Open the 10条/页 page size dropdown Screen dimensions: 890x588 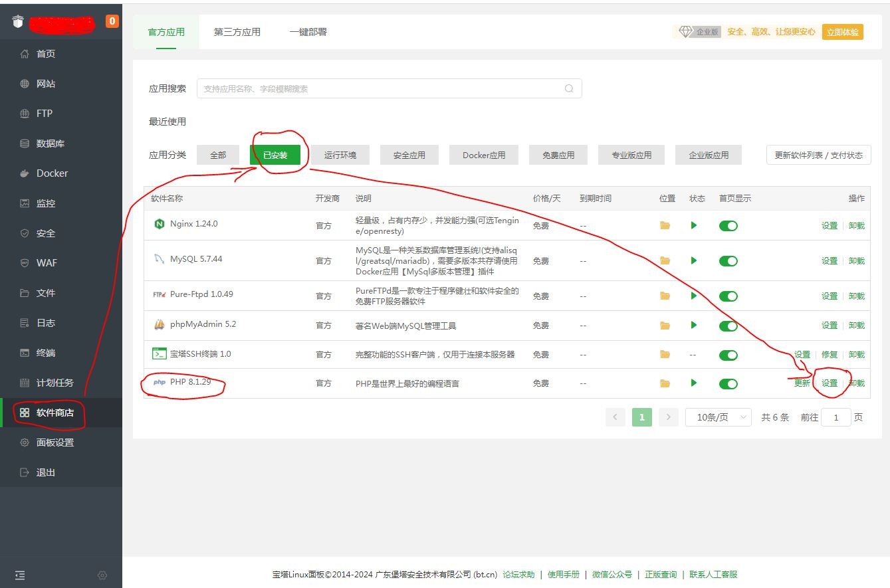click(x=719, y=417)
